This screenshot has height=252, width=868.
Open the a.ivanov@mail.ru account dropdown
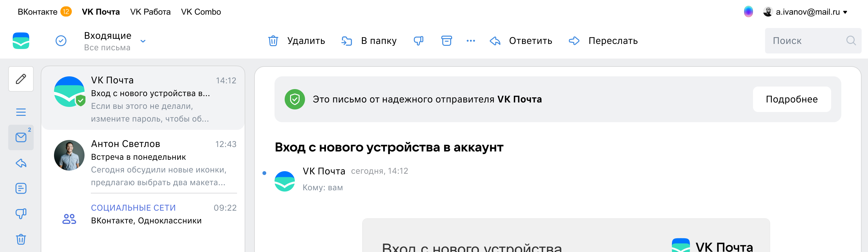click(x=811, y=12)
